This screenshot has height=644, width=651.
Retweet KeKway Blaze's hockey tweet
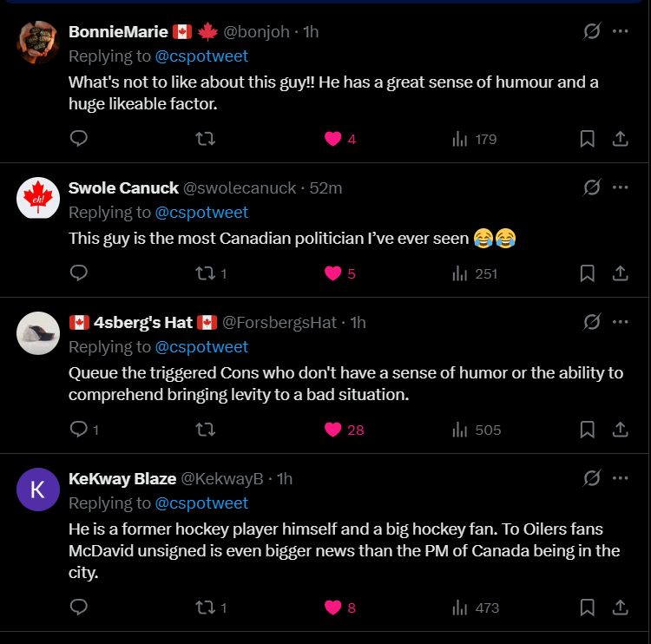(x=206, y=608)
